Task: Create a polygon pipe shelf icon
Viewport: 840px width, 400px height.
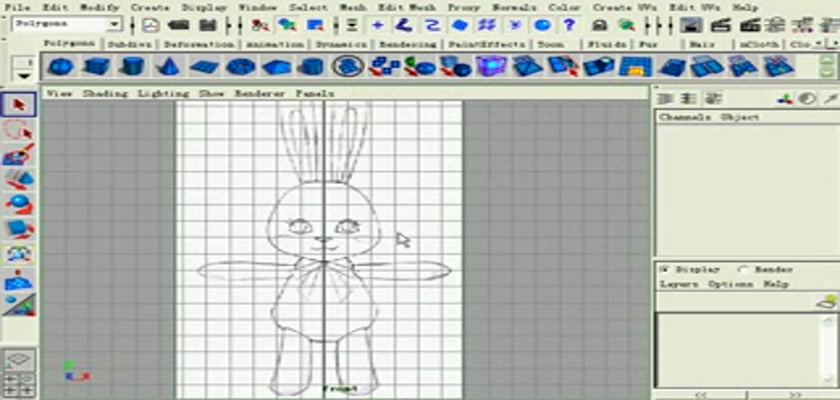Action: pos(311,67)
